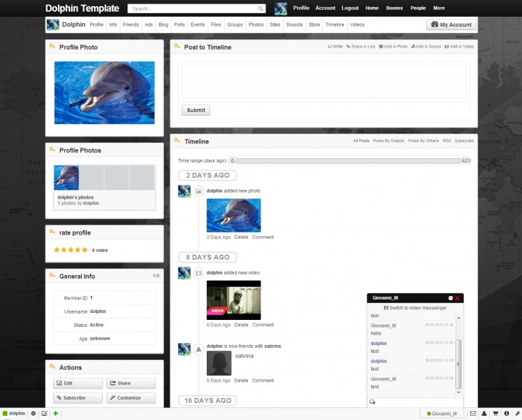Click the My Account button

coord(451,24)
